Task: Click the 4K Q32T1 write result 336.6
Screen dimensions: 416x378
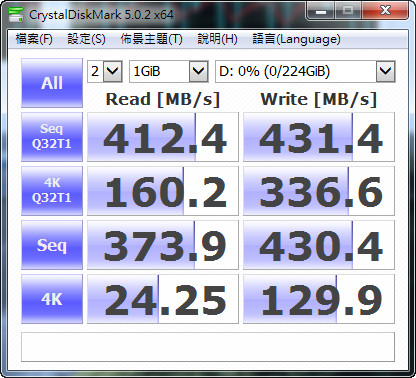Action: click(319, 191)
